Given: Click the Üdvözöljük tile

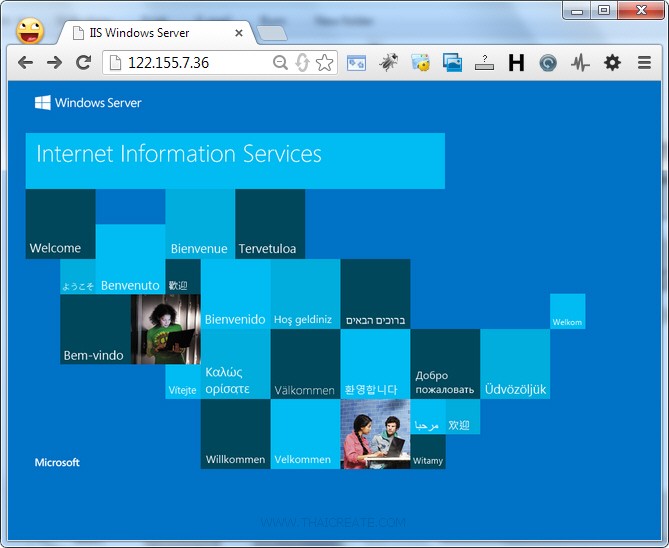Looking at the screenshot, I should coord(515,364).
